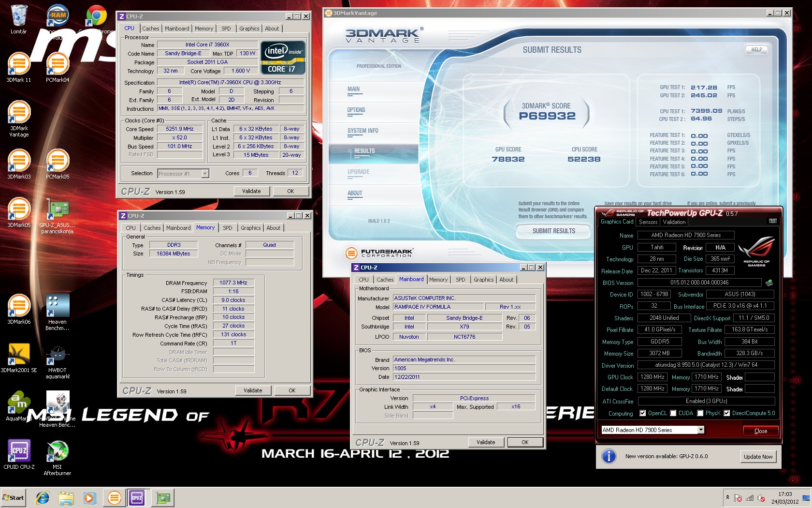Click the DRAM Frequency 1077.3 MHz field
Screen dimensions: 812x508
[233, 283]
